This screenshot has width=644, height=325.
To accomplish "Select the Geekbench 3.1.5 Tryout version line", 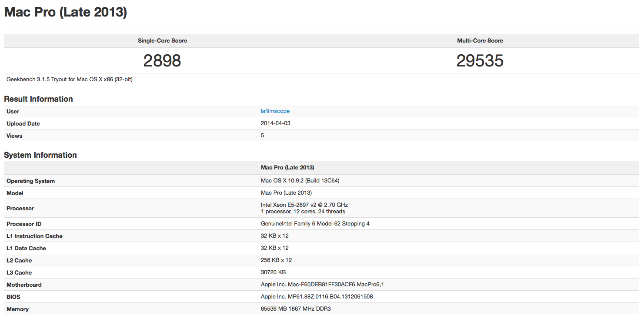I will (70, 80).
